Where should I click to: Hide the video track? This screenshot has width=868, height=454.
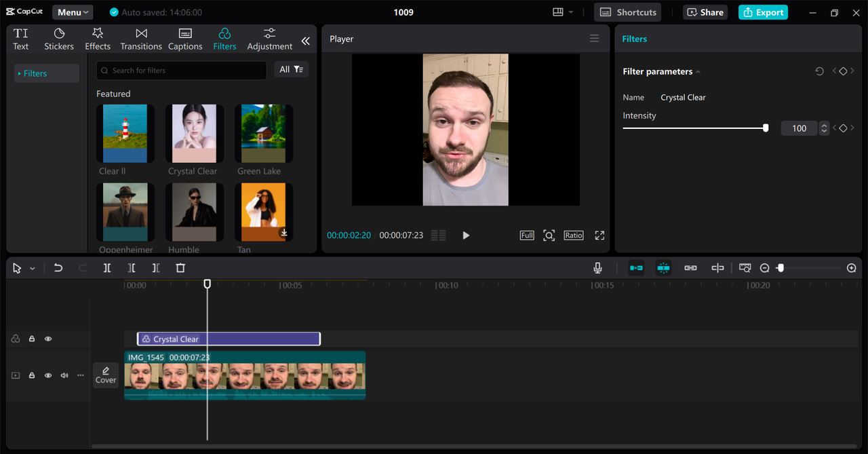point(48,375)
